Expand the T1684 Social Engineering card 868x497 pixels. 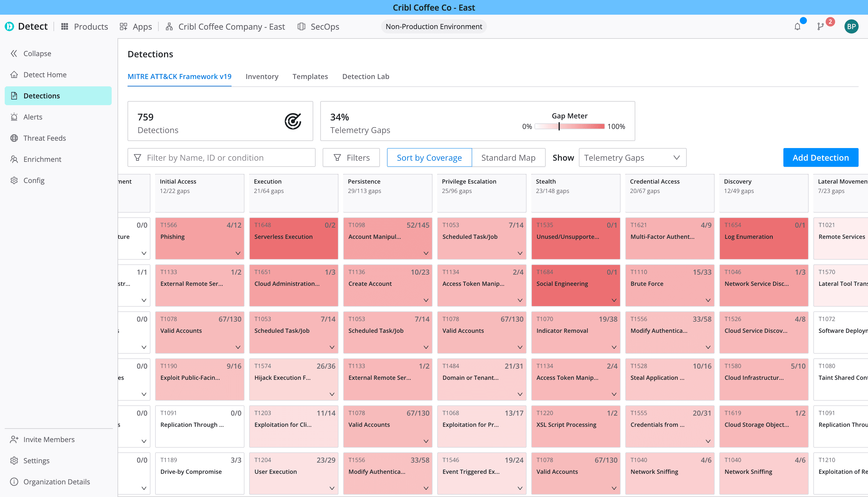[x=614, y=300]
